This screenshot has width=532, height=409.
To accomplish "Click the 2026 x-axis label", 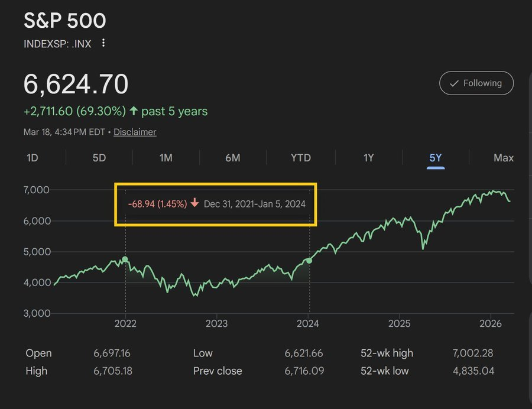I will tap(490, 323).
